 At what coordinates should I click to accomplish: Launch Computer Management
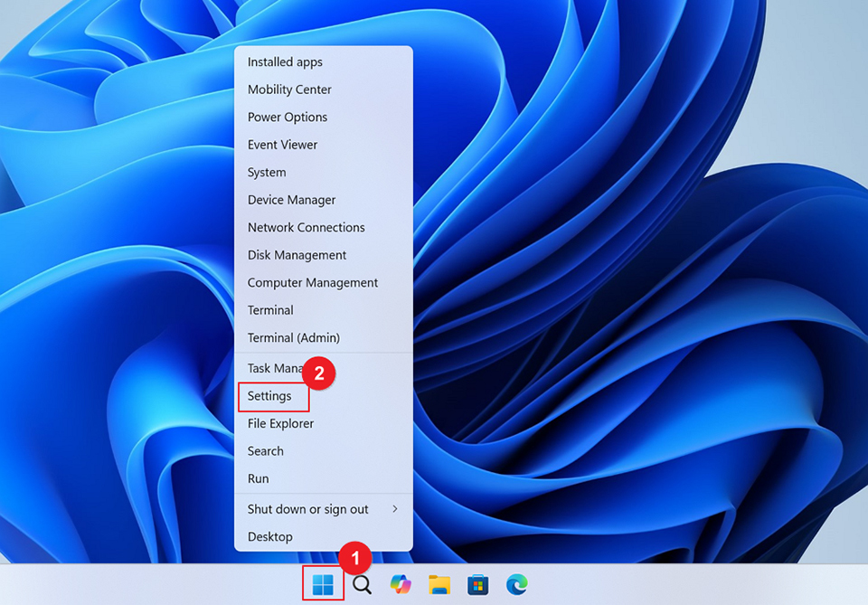click(x=312, y=282)
